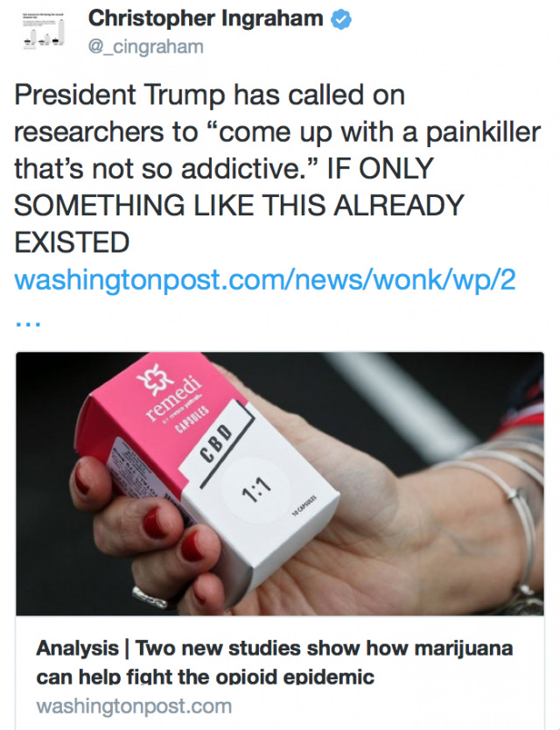This screenshot has width=560, height=730.
Task: Click the remedi logo on pink box
Action: click(167, 392)
